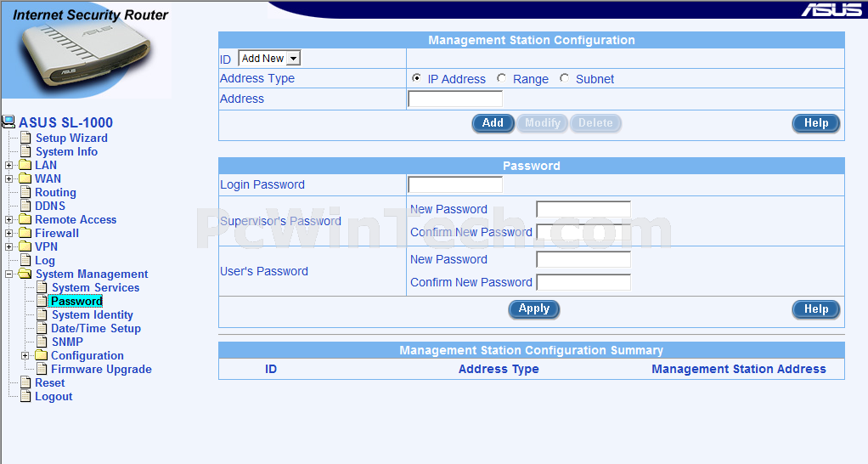Click the Password page icon in tree
This screenshot has width=868, height=464.
coord(42,301)
